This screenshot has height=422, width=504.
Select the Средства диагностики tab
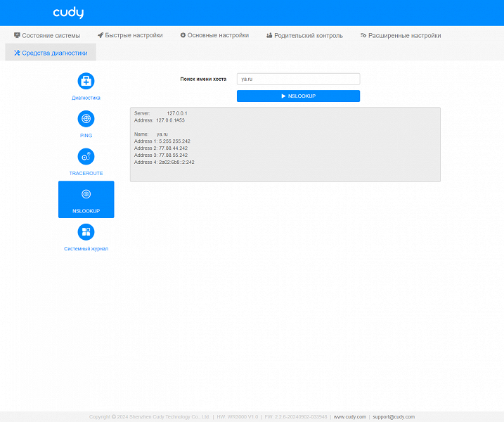click(x=51, y=53)
